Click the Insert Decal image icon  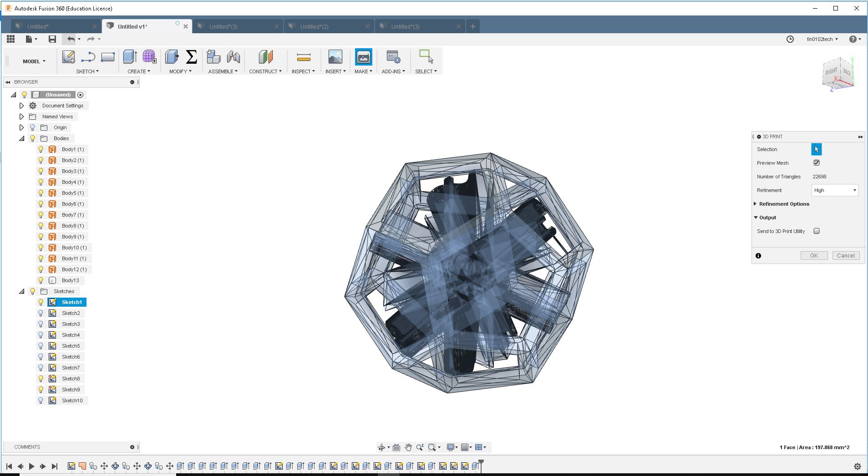click(x=335, y=57)
